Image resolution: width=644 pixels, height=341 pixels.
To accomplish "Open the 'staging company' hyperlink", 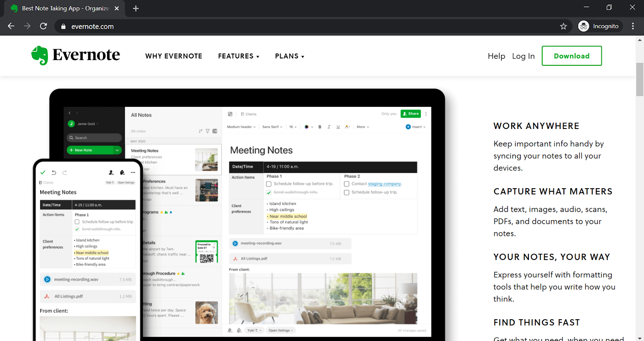I will (384, 184).
